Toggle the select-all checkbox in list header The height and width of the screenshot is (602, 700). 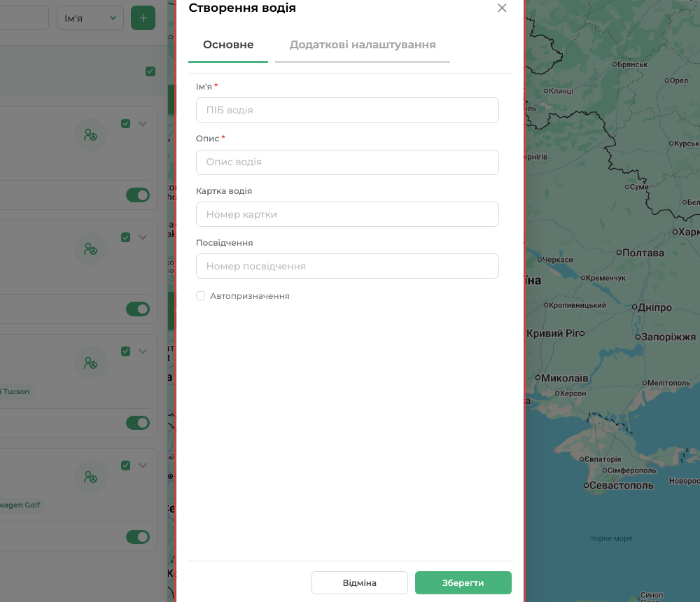click(150, 71)
